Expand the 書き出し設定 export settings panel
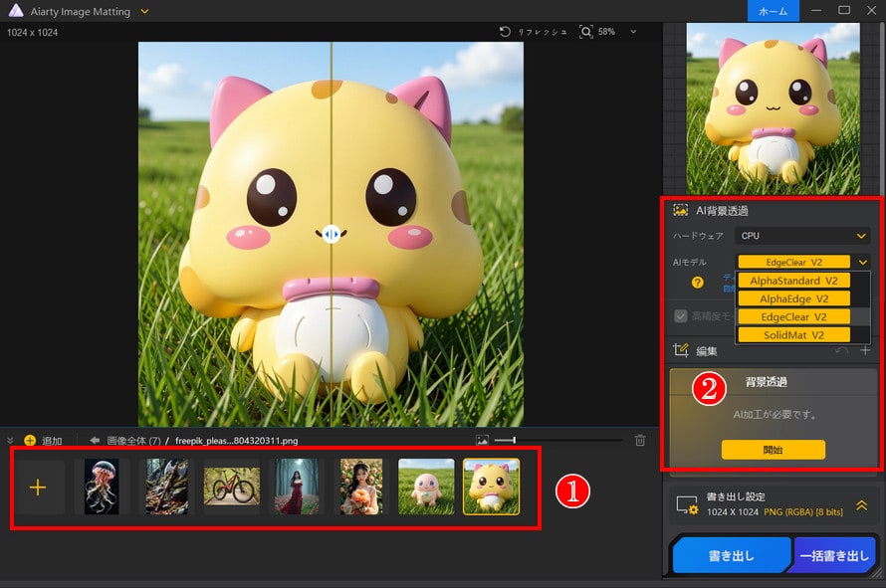Image resolution: width=886 pixels, height=588 pixels. (861, 505)
